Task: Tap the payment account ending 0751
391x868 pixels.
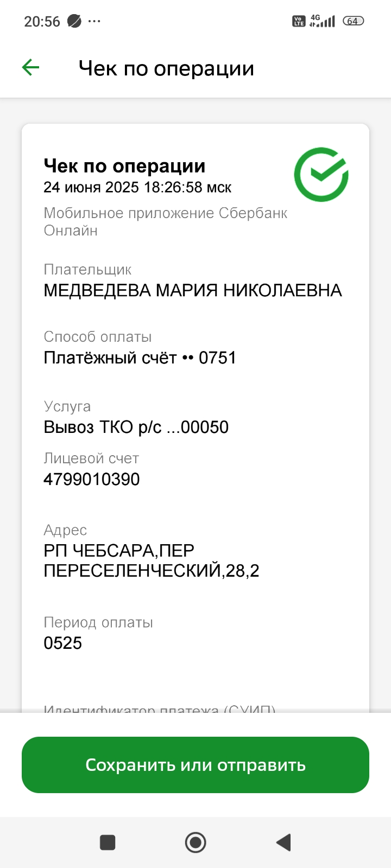Action: coord(140,358)
